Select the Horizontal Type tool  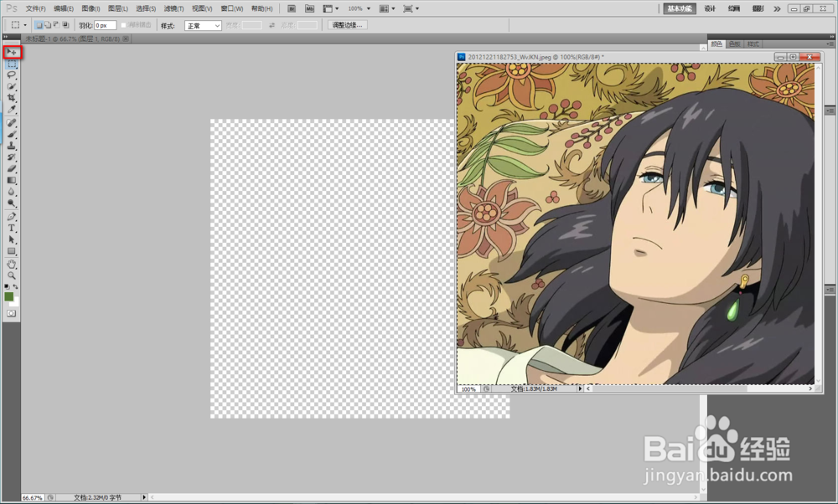click(12, 228)
